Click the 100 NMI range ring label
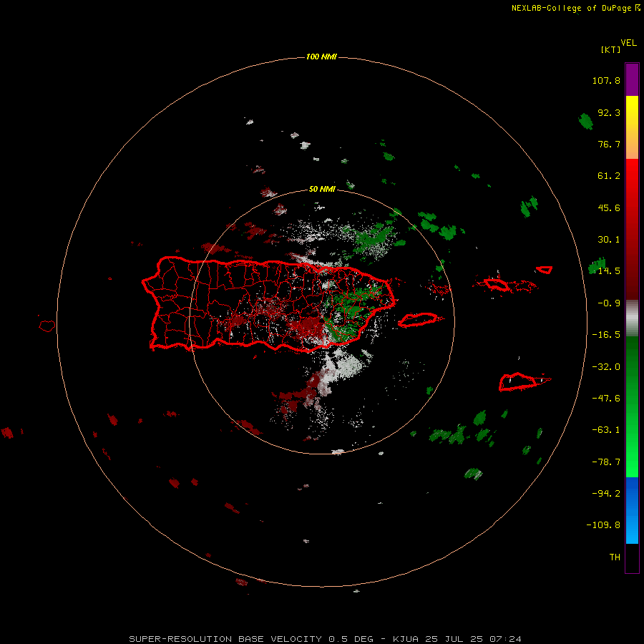Screen dimensions: 644x644 coord(321,57)
